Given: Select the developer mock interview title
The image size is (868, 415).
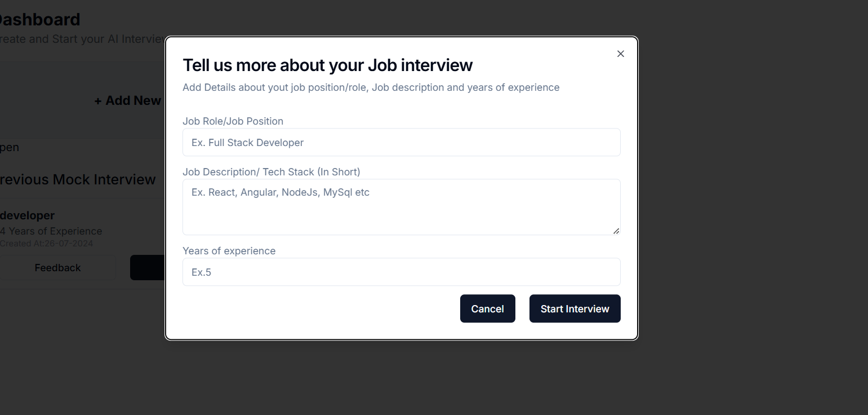Looking at the screenshot, I should point(28,215).
